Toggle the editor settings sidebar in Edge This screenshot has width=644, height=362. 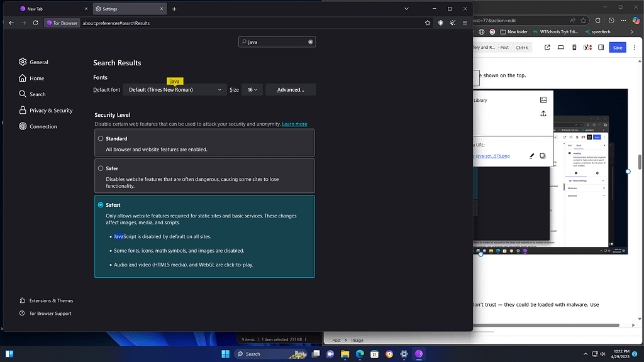(601, 48)
